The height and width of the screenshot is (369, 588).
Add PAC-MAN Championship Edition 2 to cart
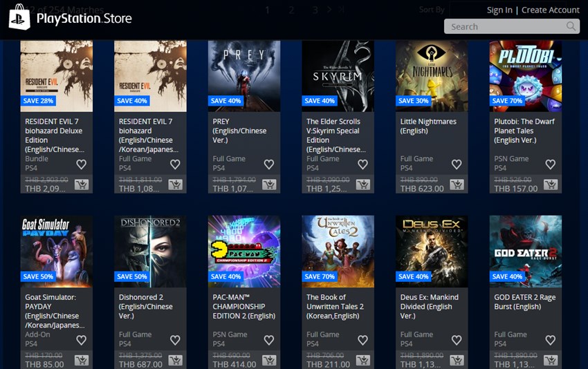[269, 360]
